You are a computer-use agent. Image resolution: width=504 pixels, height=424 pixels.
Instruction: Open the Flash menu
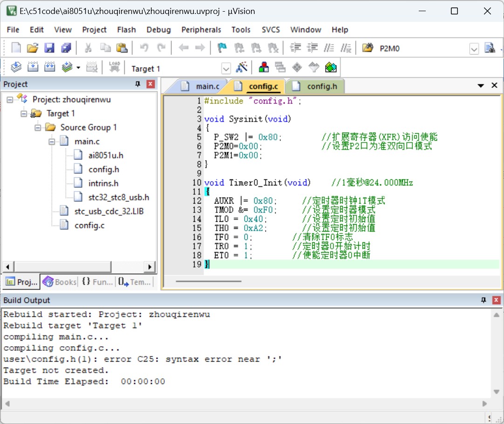(x=126, y=30)
